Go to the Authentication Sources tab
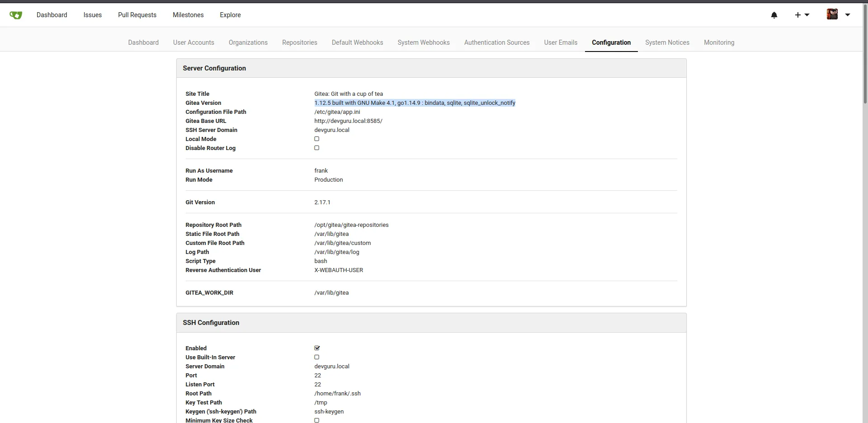The image size is (868, 423). pos(496,42)
